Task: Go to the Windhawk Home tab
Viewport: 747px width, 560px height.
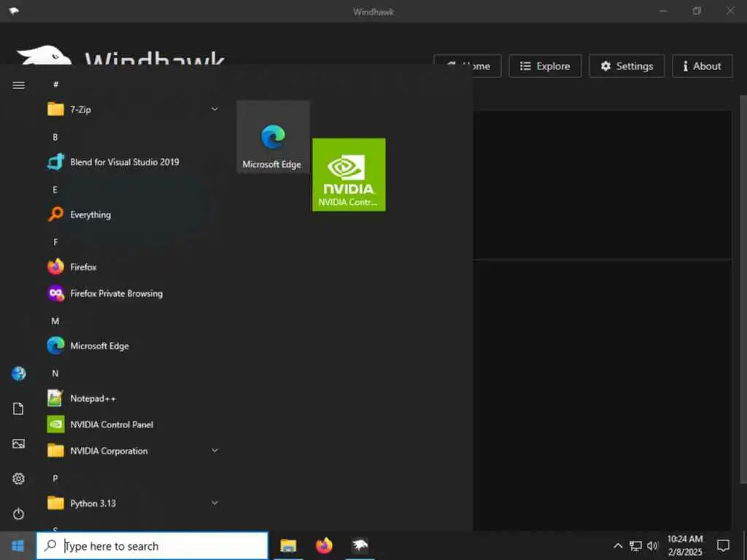Action: tap(487, 66)
